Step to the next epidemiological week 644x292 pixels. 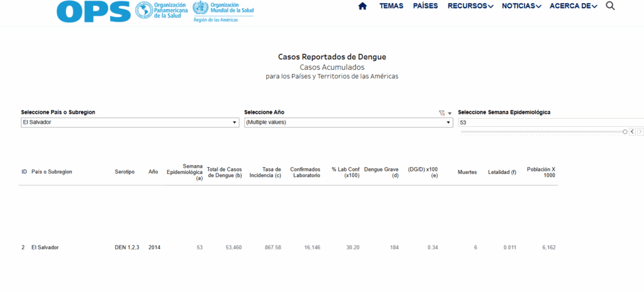640,132
